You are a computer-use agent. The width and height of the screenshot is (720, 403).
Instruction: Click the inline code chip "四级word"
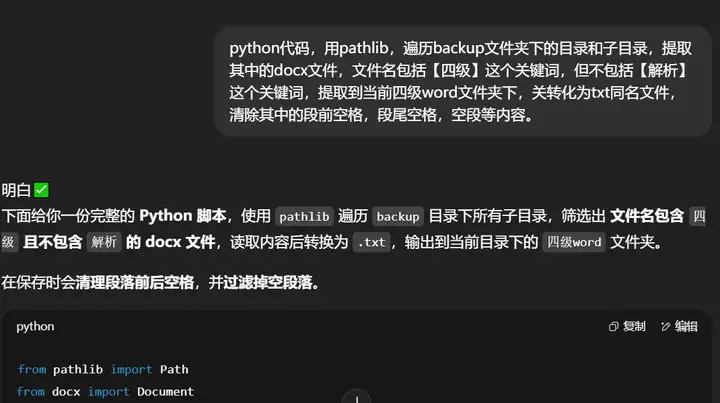[574, 242]
